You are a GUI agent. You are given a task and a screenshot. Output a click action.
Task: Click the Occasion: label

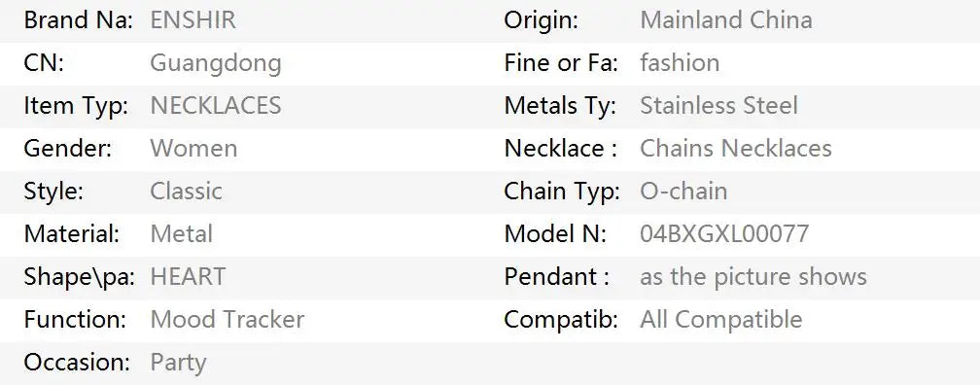[x=77, y=362]
